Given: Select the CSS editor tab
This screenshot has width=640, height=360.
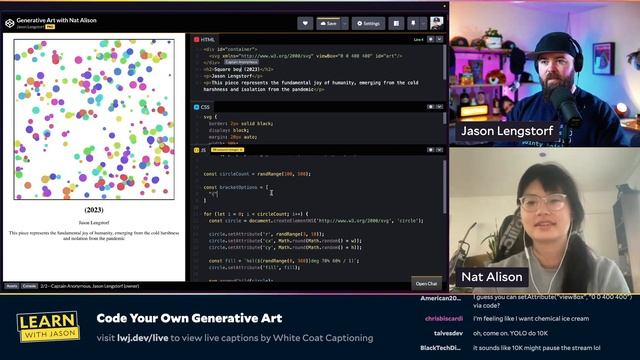Looking at the screenshot, I should pos(202,107).
